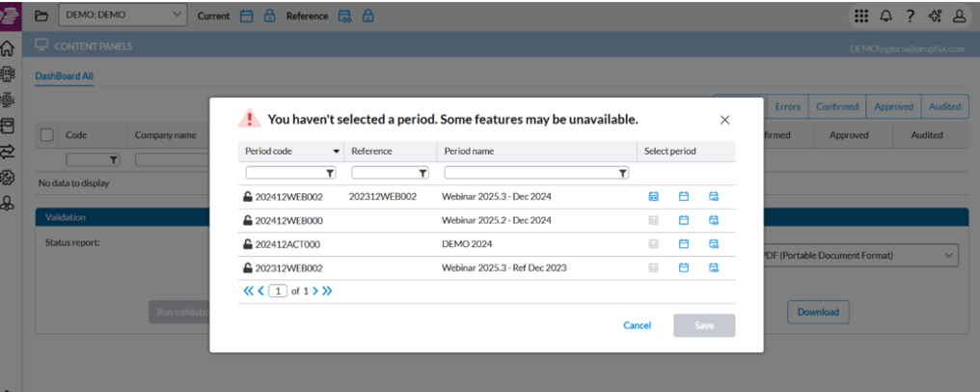
Task: Open the apps grid launcher icon
Action: (x=861, y=15)
